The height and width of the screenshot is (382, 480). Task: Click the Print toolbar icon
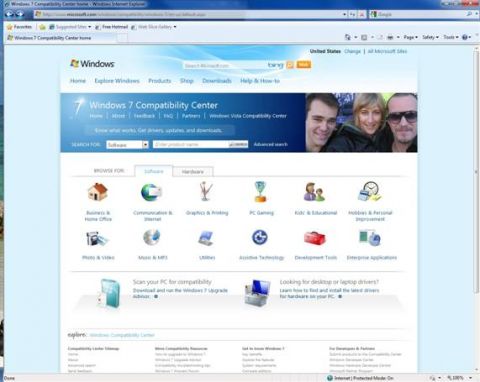pyautogui.click(x=390, y=37)
